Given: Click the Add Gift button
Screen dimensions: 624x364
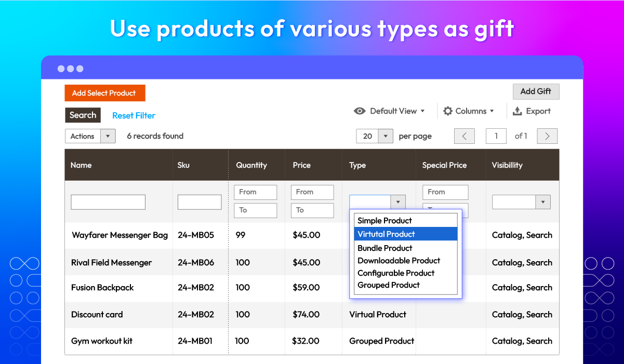Looking at the screenshot, I should point(536,91).
